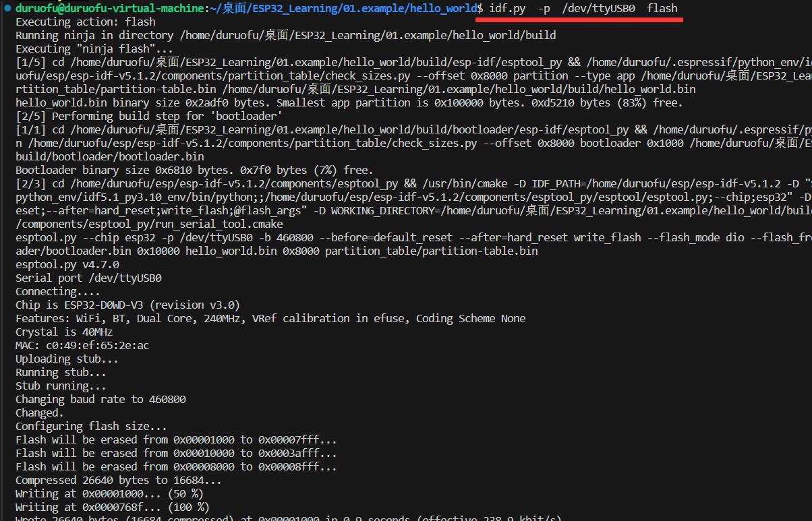Image resolution: width=812 pixels, height=521 pixels.
Task: Click the 'esptool.py v4.7.0' version line
Action: 67,264
